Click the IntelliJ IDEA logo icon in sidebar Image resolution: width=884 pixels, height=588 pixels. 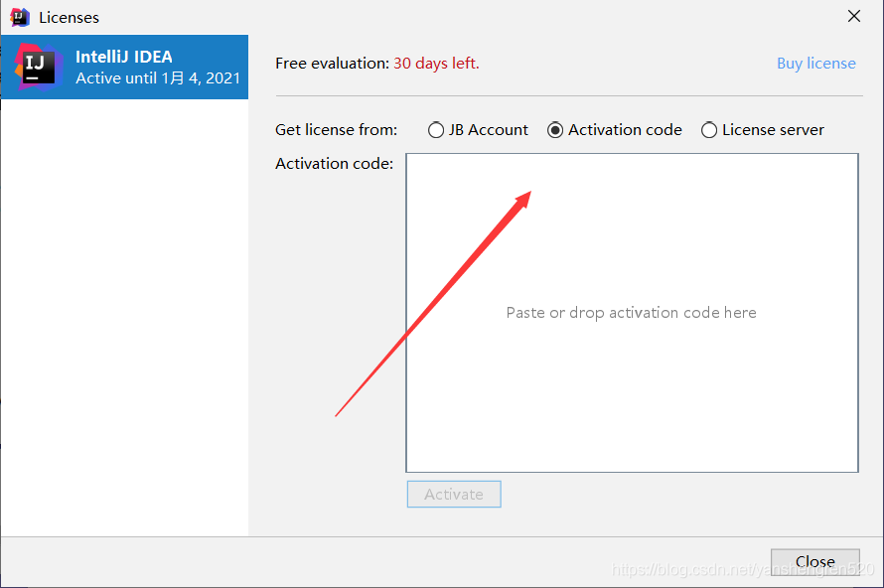(38, 67)
